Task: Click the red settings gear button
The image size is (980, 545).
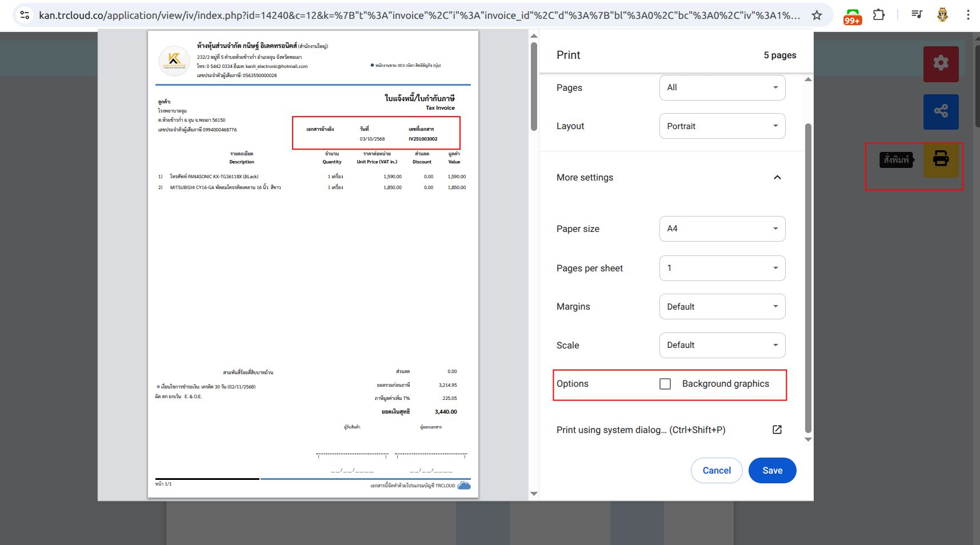Action: [941, 63]
